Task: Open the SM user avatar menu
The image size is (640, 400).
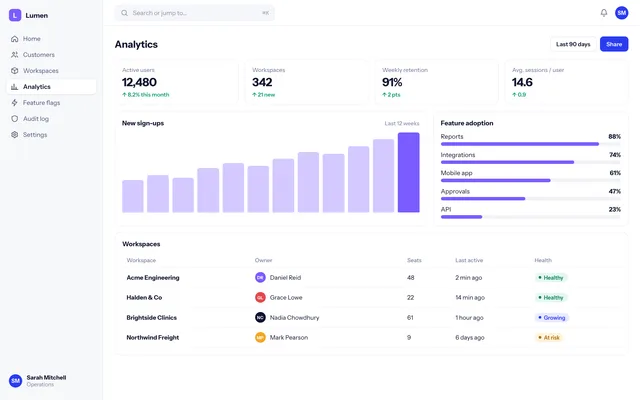Action: click(x=621, y=13)
